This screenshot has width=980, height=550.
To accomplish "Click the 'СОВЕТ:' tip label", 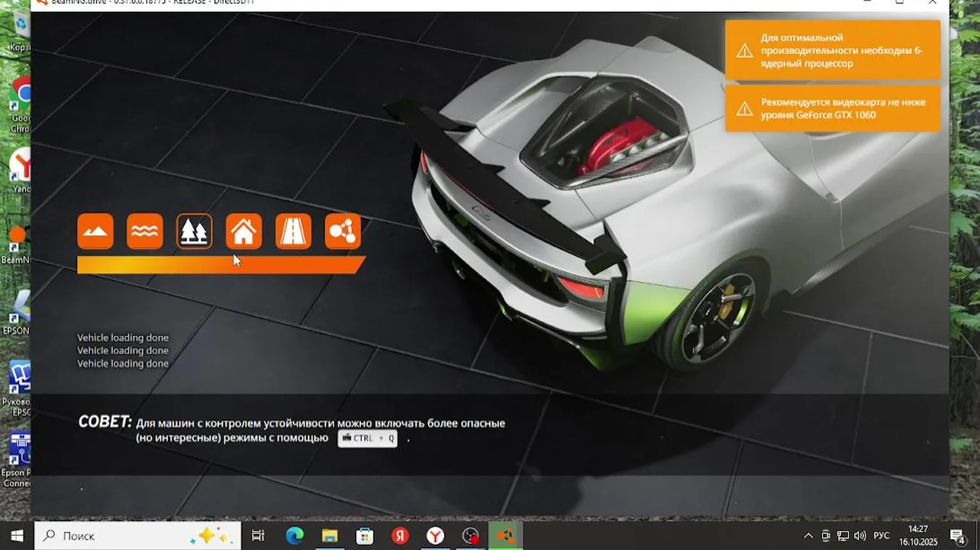I will coord(105,422).
